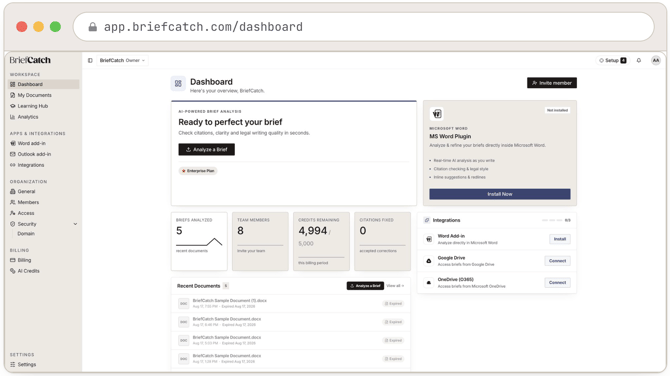Open the Briefs Analyzed stat card
670x376 pixels.
coord(199,241)
